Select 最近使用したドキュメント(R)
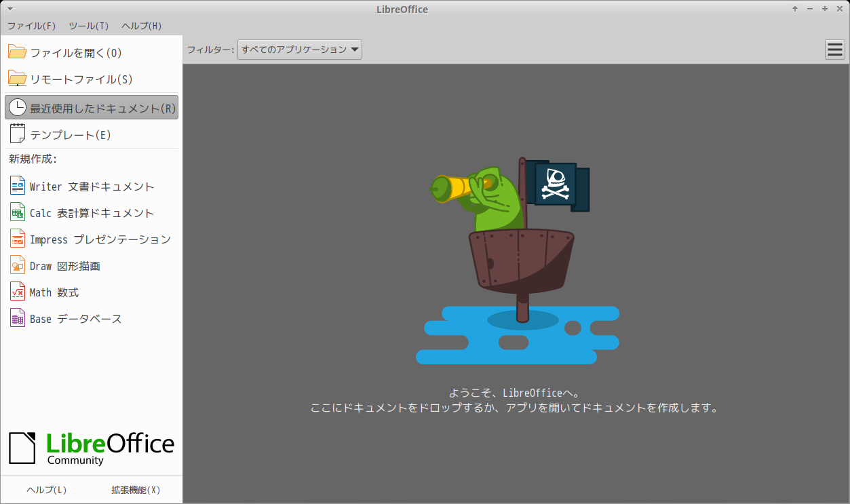 [x=92, y=108]
